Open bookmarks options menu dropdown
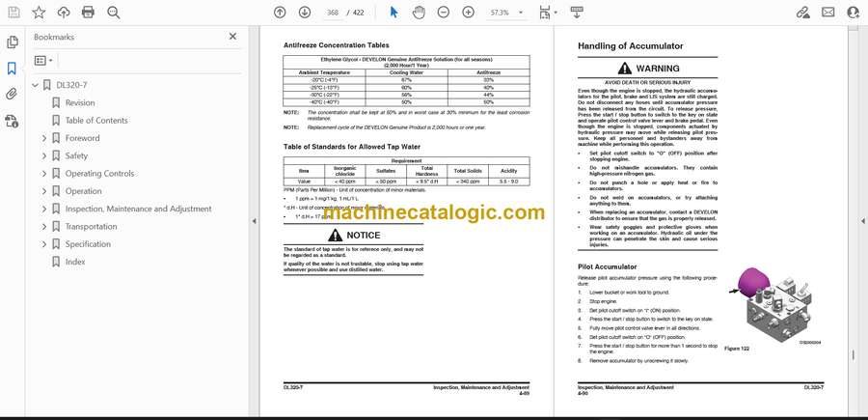This screenshot has width=868, height=420. point(43,61)
